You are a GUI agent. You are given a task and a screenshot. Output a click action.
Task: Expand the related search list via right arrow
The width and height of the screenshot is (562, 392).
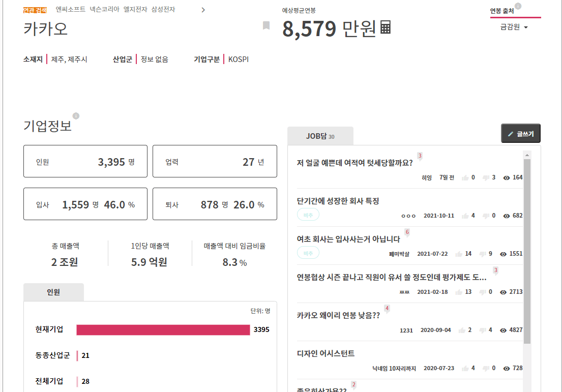tap(203, 9)
